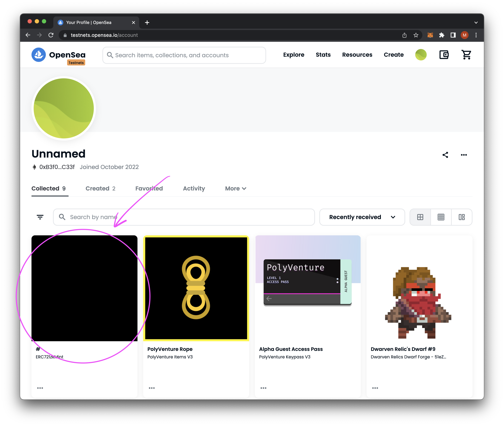Screen dimensions: 504x426
Task: Click the green profile avatar in header
Action: 421,55
